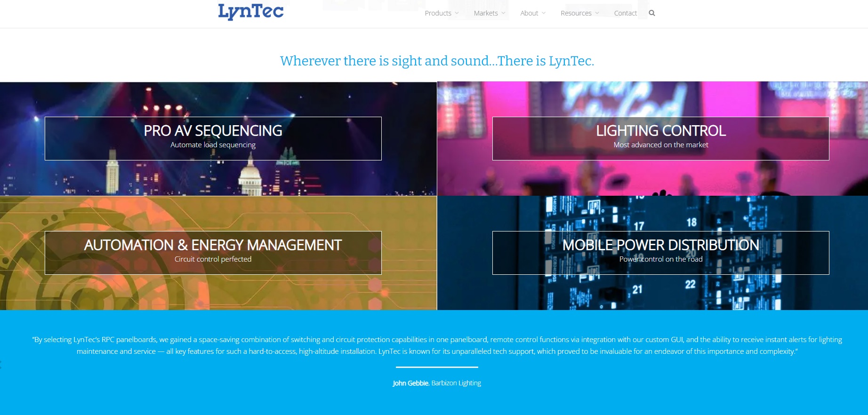Open the Products menu
The width and height of the screenshot is (868, 415).
pos(438,13)
